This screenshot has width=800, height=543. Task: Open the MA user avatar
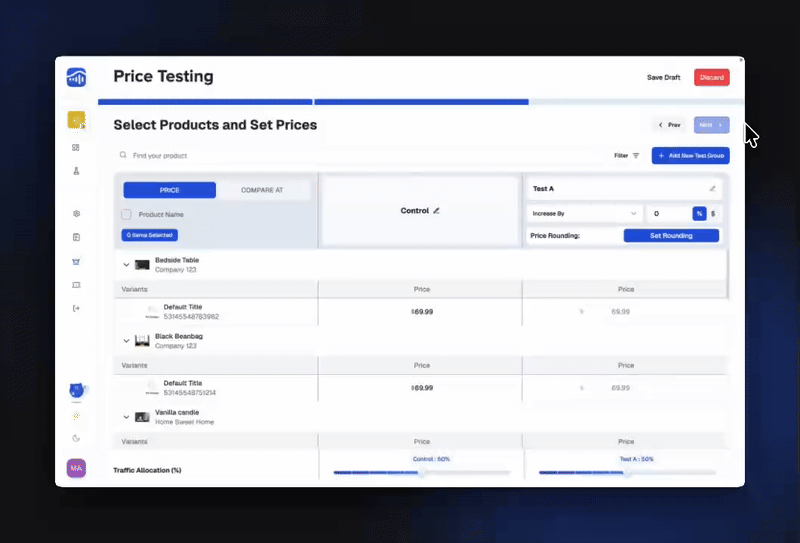[76, 468]
